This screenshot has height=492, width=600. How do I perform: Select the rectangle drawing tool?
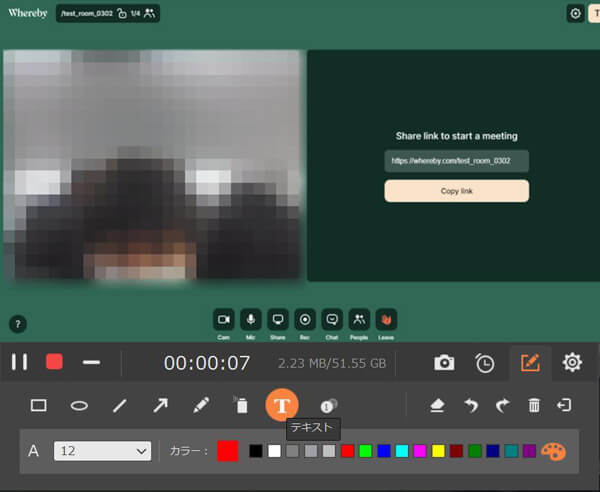click(x=39, y=405)
